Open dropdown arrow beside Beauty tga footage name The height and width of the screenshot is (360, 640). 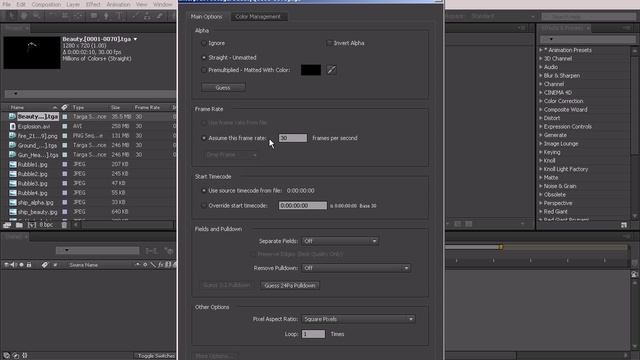(x=135, y=39)
